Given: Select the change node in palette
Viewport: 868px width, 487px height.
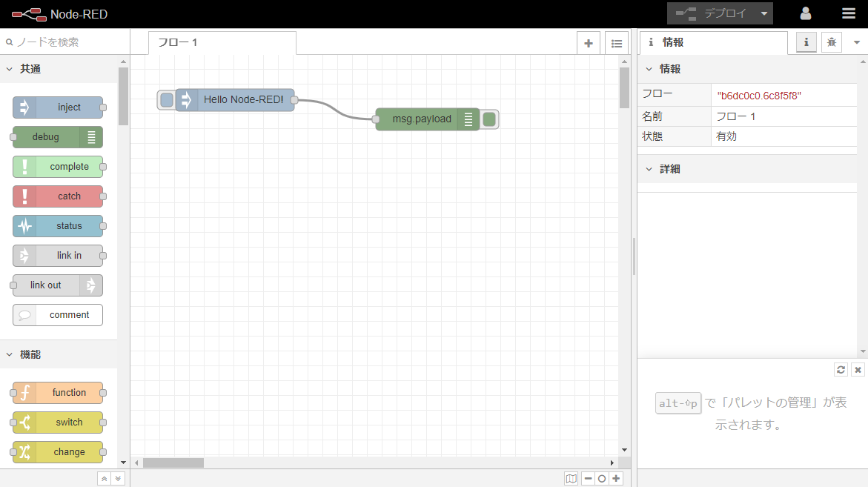Looking at the screenshot, I should pyautogui.click(x=58, y=451).
